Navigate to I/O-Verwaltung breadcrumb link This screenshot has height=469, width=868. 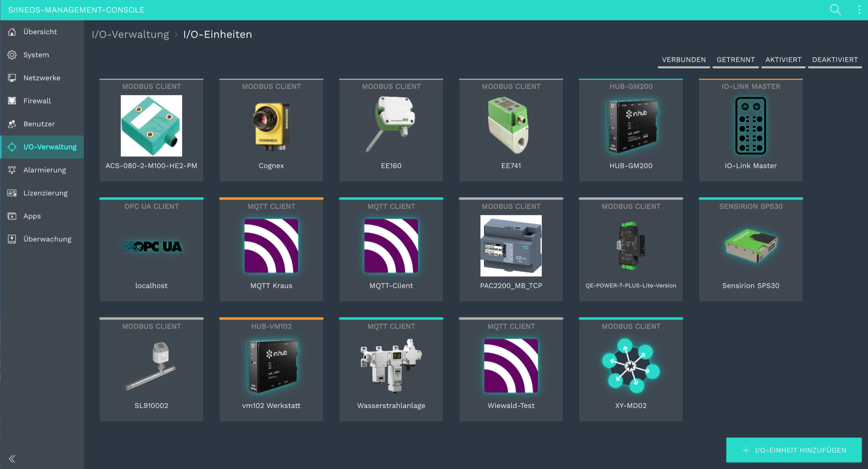pyautogui.click(x=130, y=34)
